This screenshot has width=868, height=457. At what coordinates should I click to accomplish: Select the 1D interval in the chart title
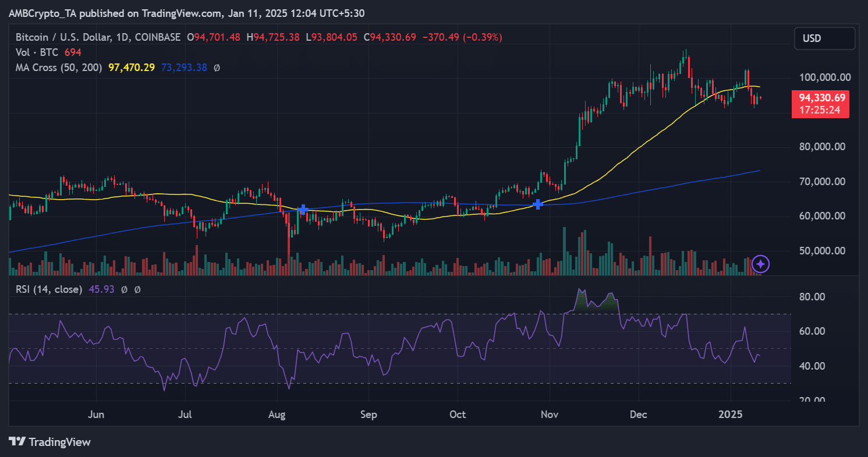point(119,37)
